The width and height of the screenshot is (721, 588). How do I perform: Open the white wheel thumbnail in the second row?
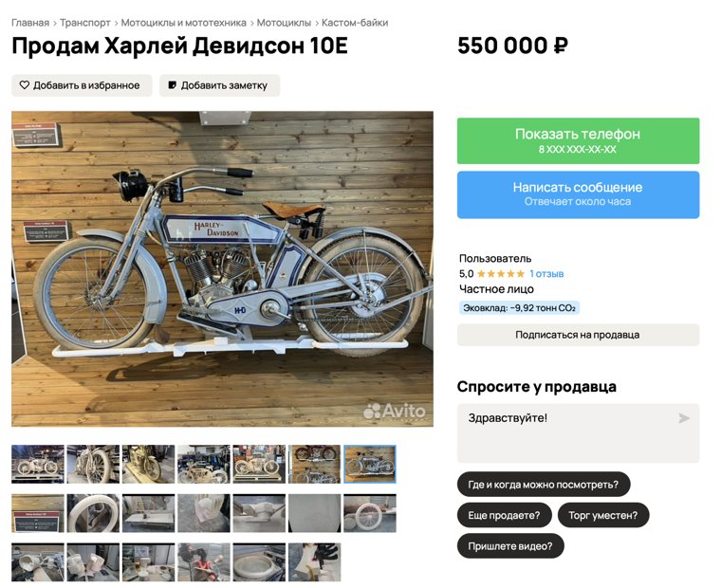coord(370,513)
